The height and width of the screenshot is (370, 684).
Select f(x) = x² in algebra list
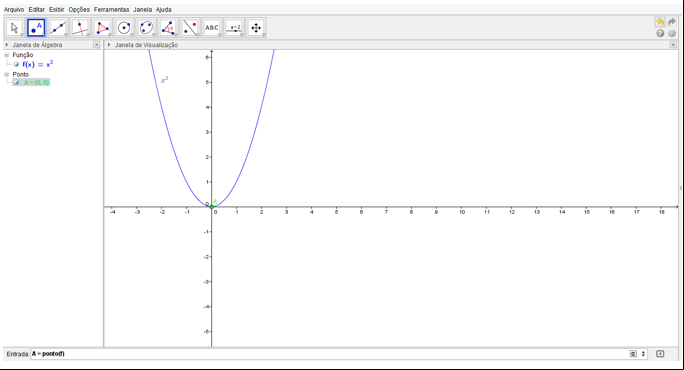pos(38,64)
